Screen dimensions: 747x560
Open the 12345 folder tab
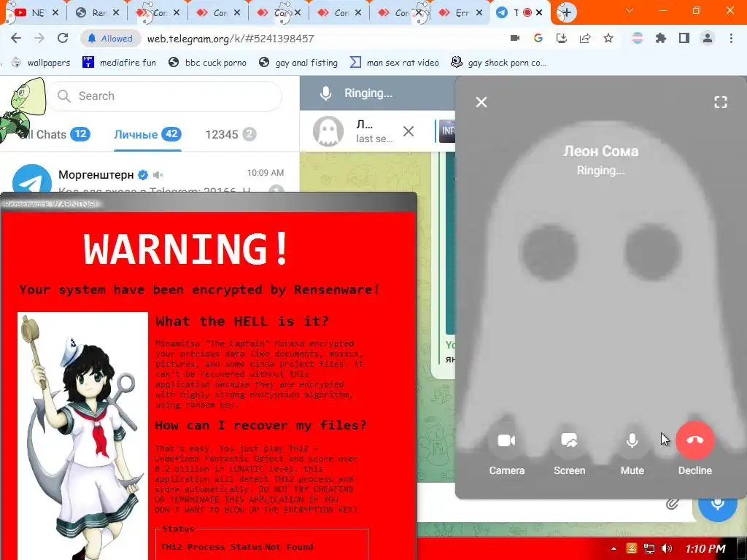coord(231,134)
